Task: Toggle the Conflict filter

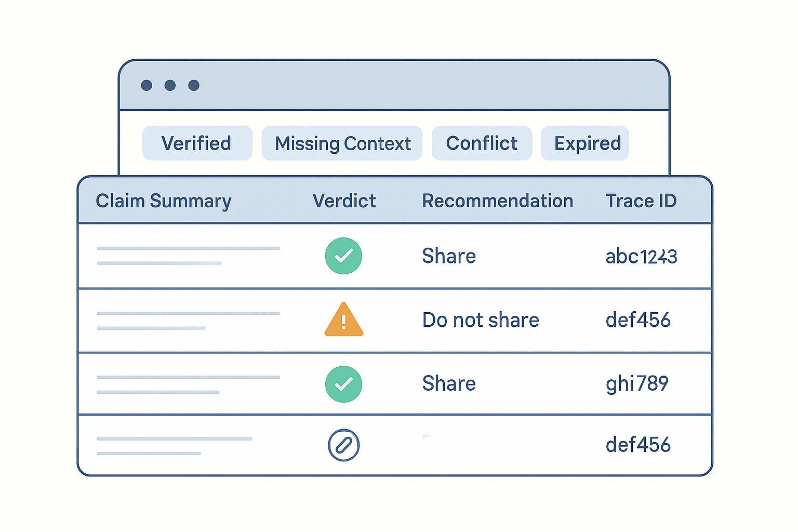Action: (482, 143)
